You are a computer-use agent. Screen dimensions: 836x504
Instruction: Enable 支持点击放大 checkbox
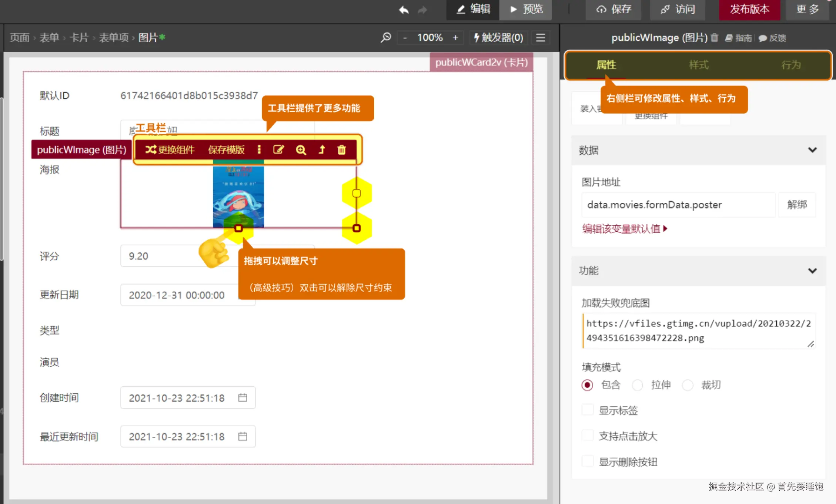click(587, 436)
